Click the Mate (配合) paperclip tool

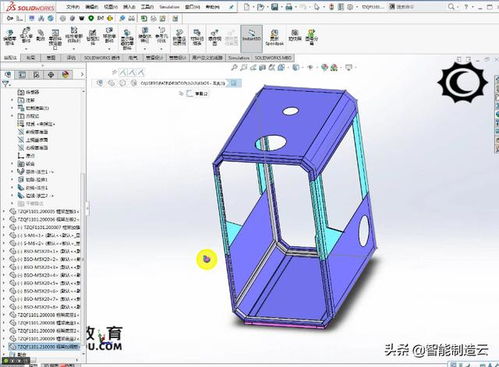point(40,35)
